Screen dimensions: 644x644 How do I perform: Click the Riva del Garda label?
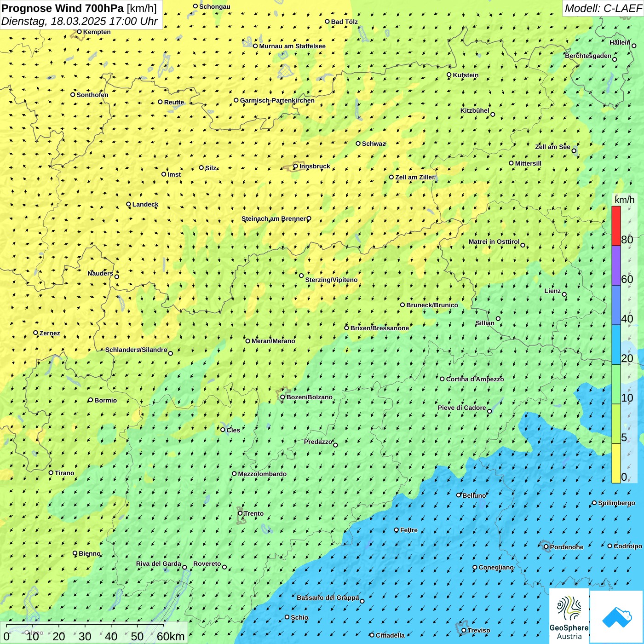[159, 563]
